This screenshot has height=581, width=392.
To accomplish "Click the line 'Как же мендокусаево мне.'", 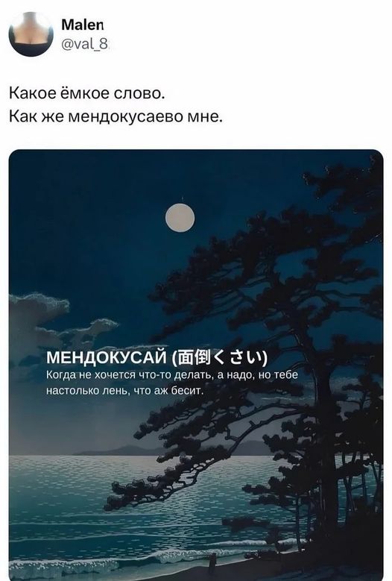I will [x=116, y=116].
